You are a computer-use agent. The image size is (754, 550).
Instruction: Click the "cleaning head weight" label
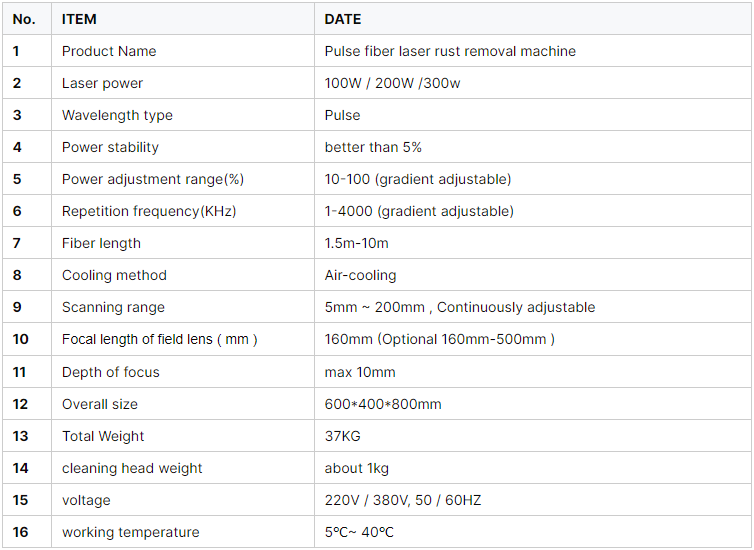(x=132, y=468)
